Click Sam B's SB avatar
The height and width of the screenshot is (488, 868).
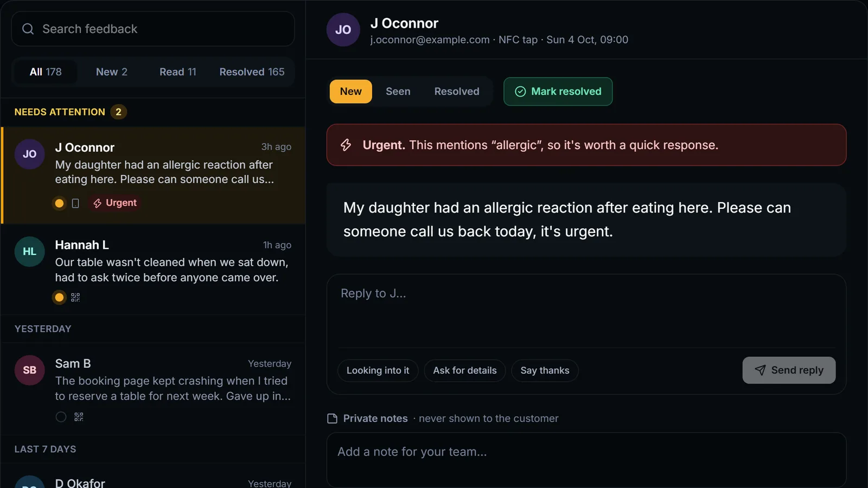click(x=29, y=370)
